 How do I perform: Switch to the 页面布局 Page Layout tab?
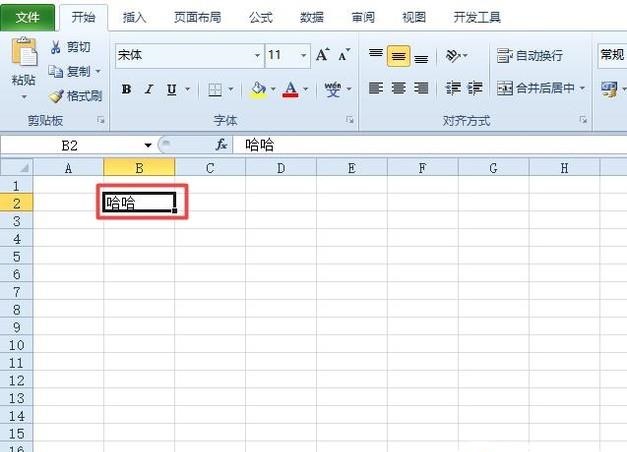click(x=198, y=17)
